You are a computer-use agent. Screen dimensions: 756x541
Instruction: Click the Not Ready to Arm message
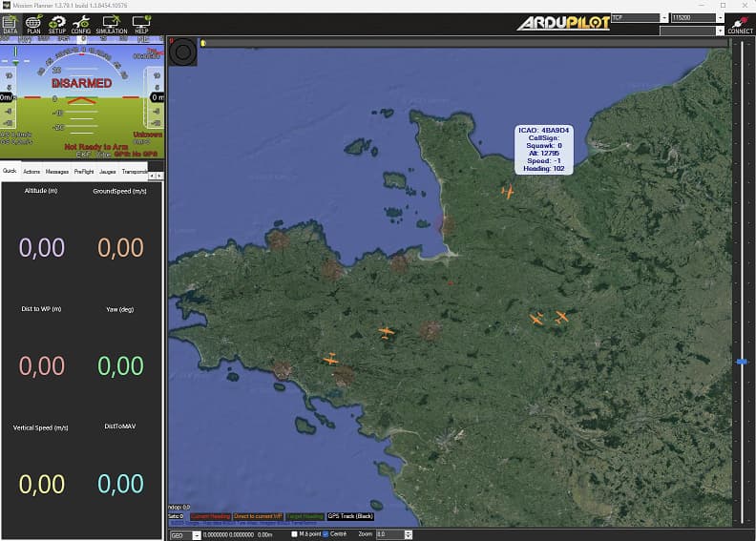point(96,146)
